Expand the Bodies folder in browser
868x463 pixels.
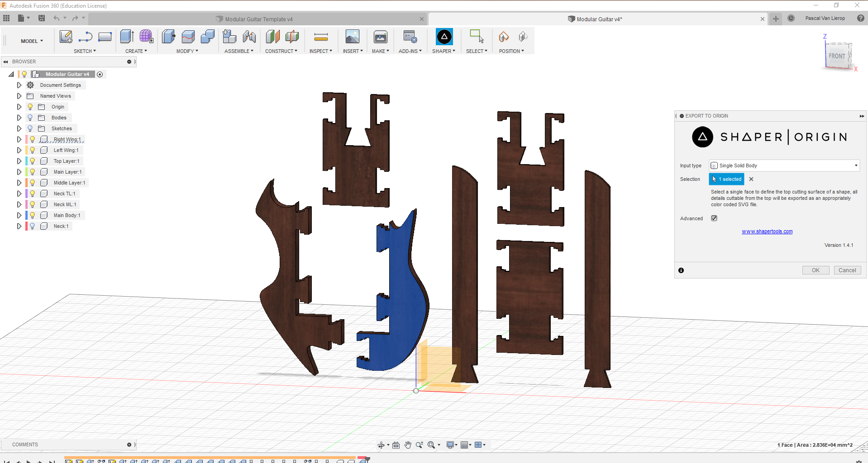pos(19,118)
